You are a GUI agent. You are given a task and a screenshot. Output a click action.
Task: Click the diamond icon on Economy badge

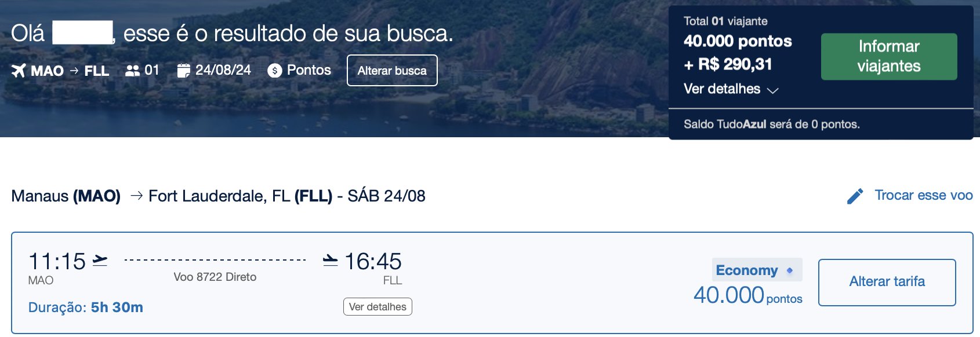pyautogui.click(x=790, y=270)
